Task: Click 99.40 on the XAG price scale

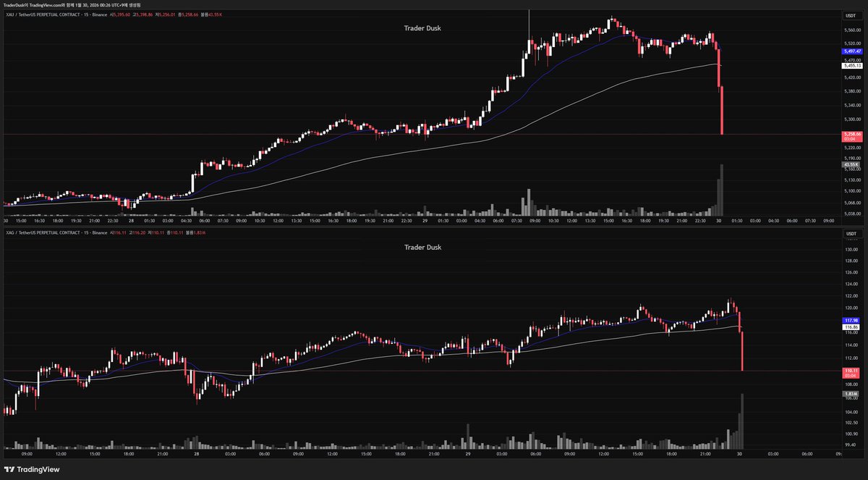Action: coord(851,445)
